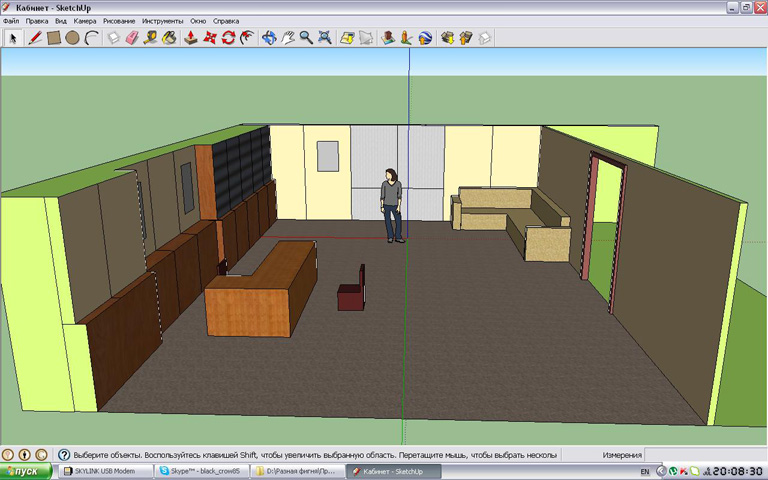Click the Измерения measurements input box
768x480 pixels.
pyautogui.click(x=705, y=455)
